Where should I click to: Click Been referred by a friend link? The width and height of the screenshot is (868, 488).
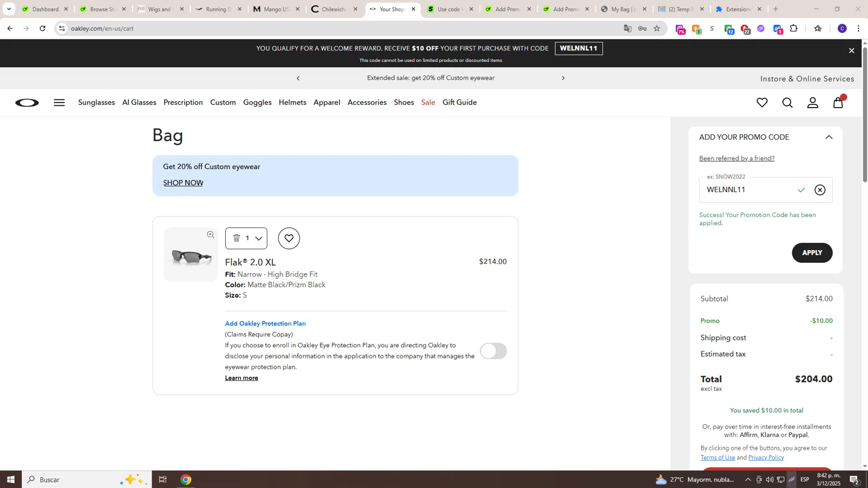[x=737, y=159]
